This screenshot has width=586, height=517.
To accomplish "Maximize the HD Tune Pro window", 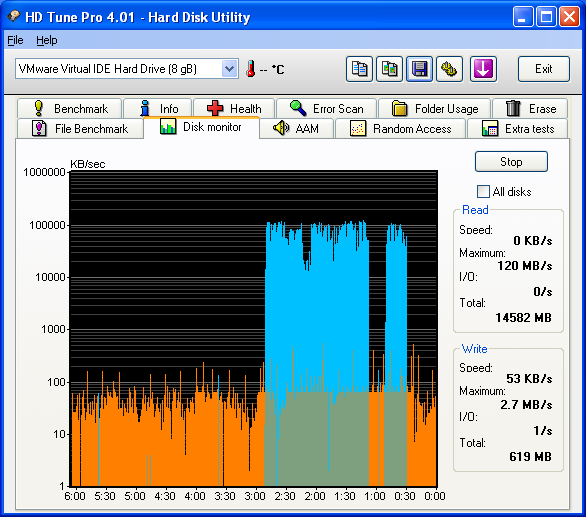I will (546, 17).
